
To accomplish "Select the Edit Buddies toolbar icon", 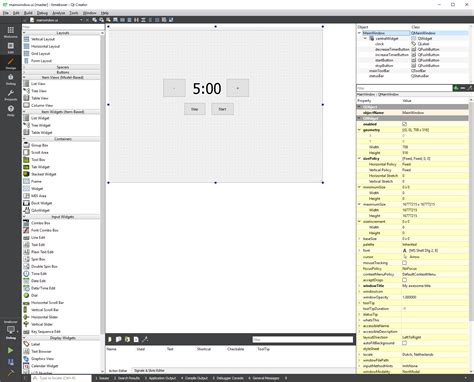I will [108, 20].
